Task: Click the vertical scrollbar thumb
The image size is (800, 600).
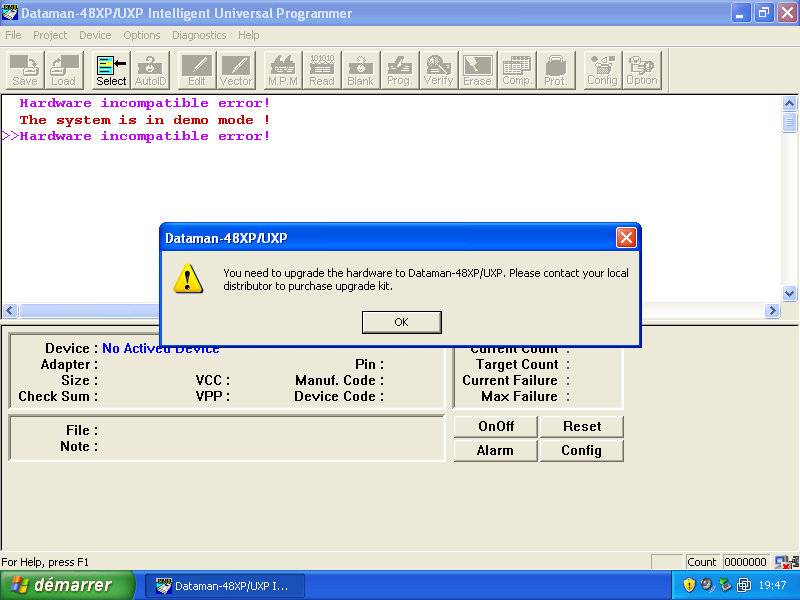Action: [x=789, y=122]
